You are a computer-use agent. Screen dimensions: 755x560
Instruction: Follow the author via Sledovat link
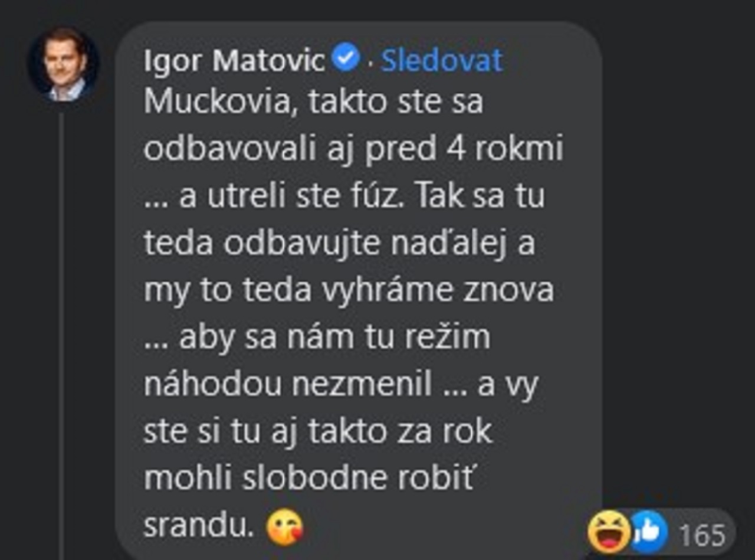click(442, 61)
